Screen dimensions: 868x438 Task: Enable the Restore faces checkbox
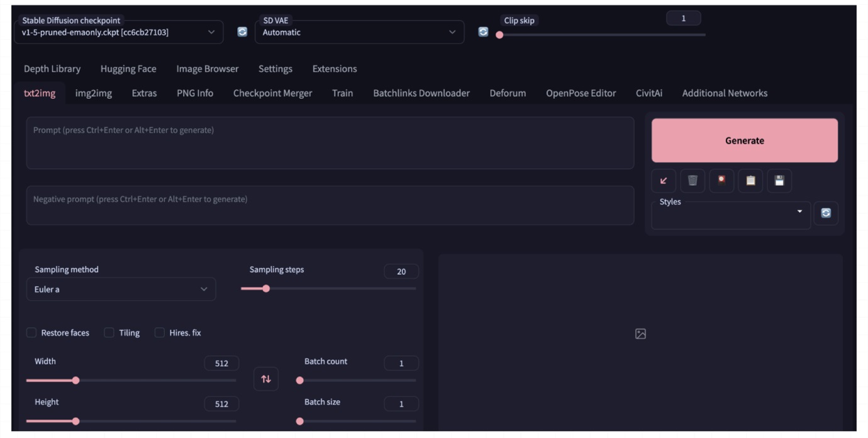31,333
